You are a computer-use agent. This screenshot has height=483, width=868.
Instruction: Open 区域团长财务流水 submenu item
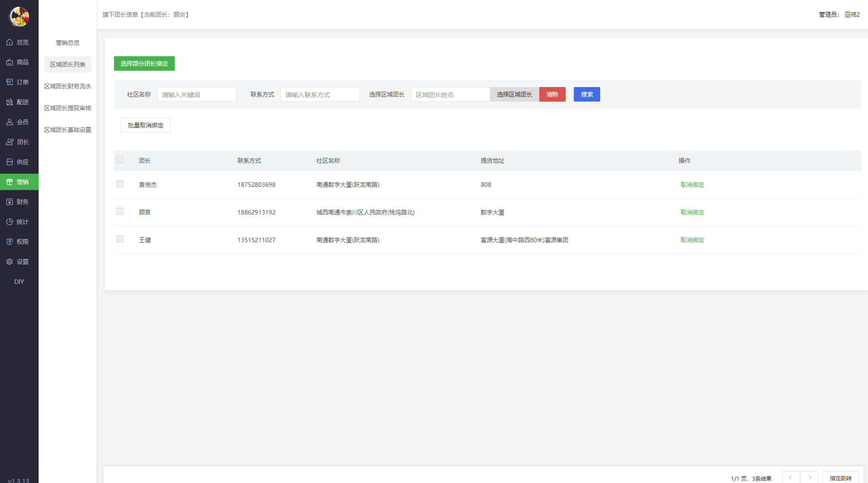pyautogui.click(x=68, y=86)
